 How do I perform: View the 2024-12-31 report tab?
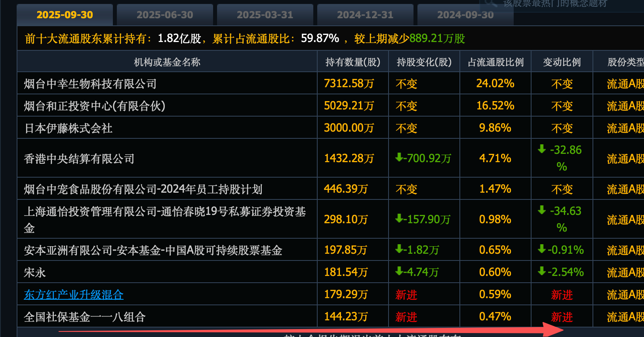(366, 15)
